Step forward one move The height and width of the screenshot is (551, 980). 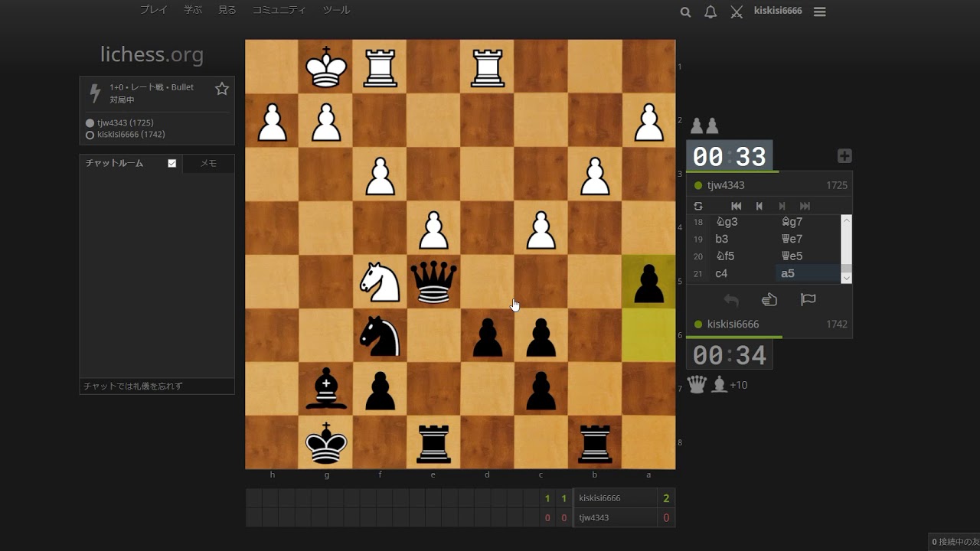point(782,206)
